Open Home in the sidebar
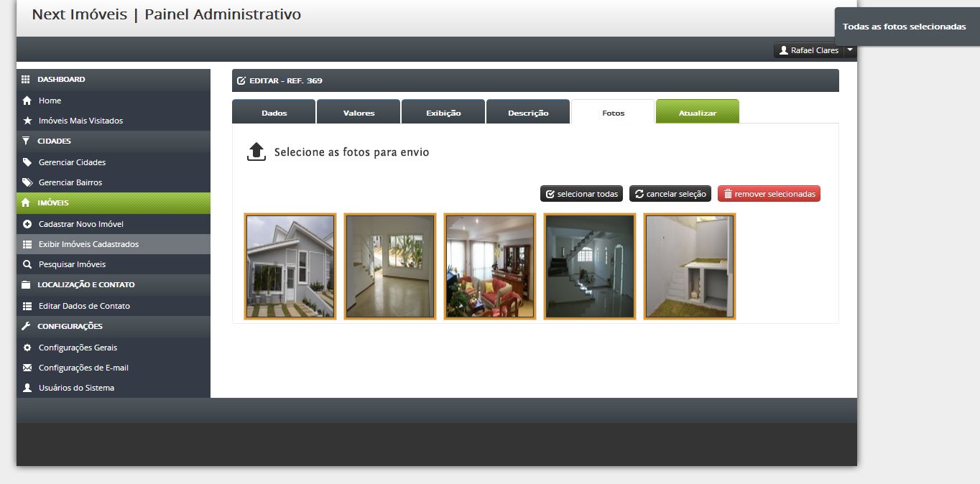The width and height of the screenshot is (980, 484). (x=114, y=101)
